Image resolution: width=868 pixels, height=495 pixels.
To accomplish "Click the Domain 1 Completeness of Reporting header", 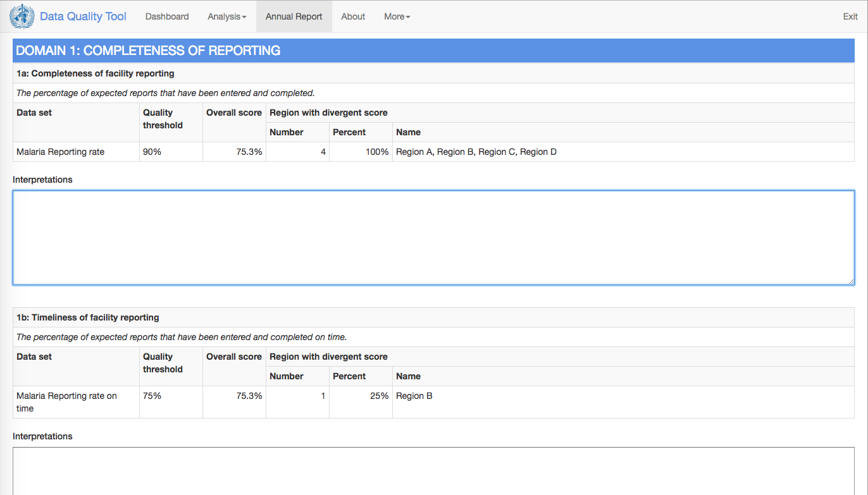I will point(148,51).
